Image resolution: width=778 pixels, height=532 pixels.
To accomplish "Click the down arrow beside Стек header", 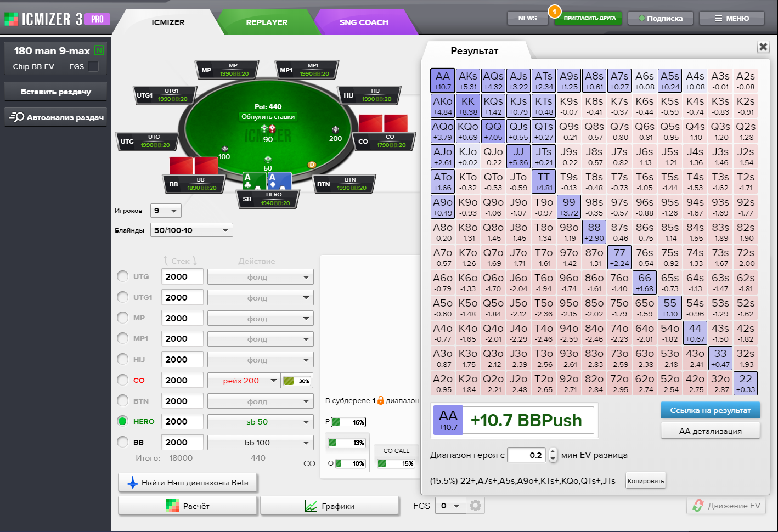I will click(x=194, y=261).
